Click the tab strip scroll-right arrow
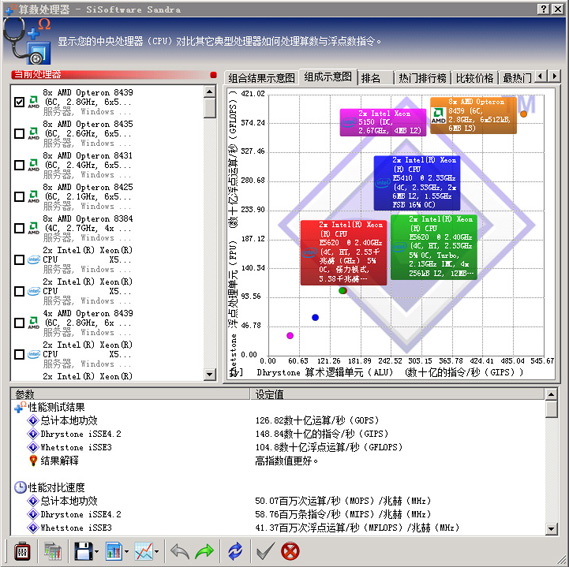The width and height of the screenshot is (569, 567). [x=554, y=76]
